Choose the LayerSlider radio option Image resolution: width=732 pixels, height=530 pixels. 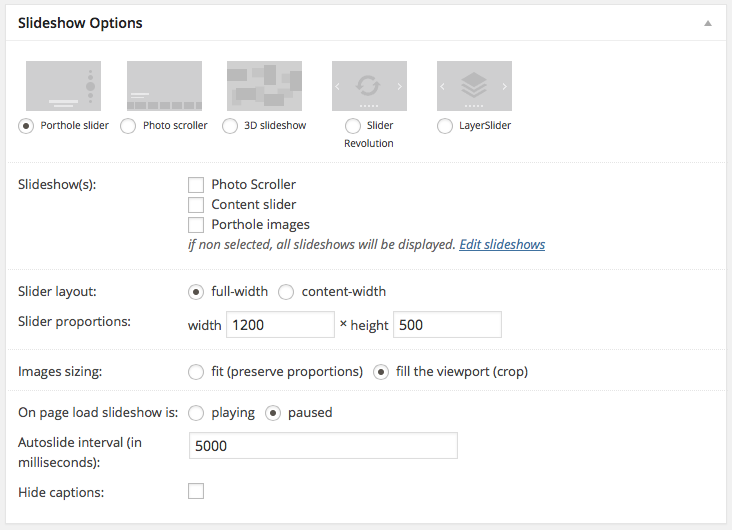pos(446,126)
